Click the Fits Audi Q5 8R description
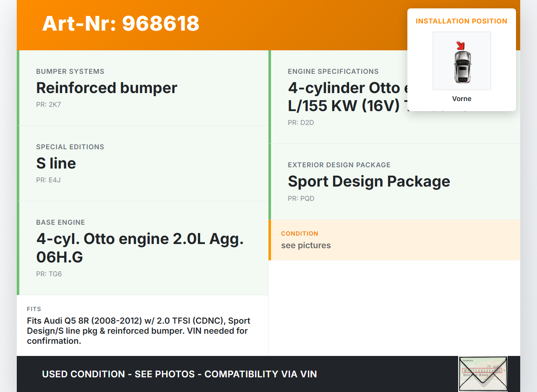The image size is (537, 392). coord(138,331)
